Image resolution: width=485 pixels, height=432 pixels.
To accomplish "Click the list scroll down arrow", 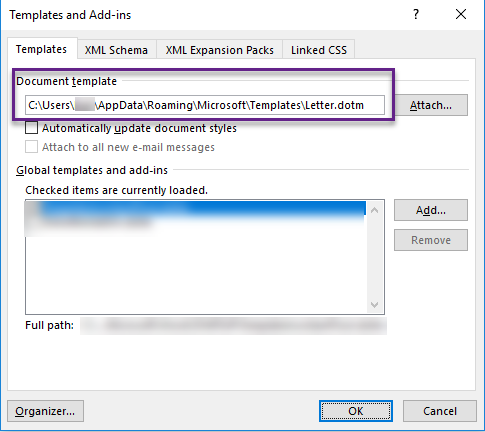I will (x=374, y=305).
